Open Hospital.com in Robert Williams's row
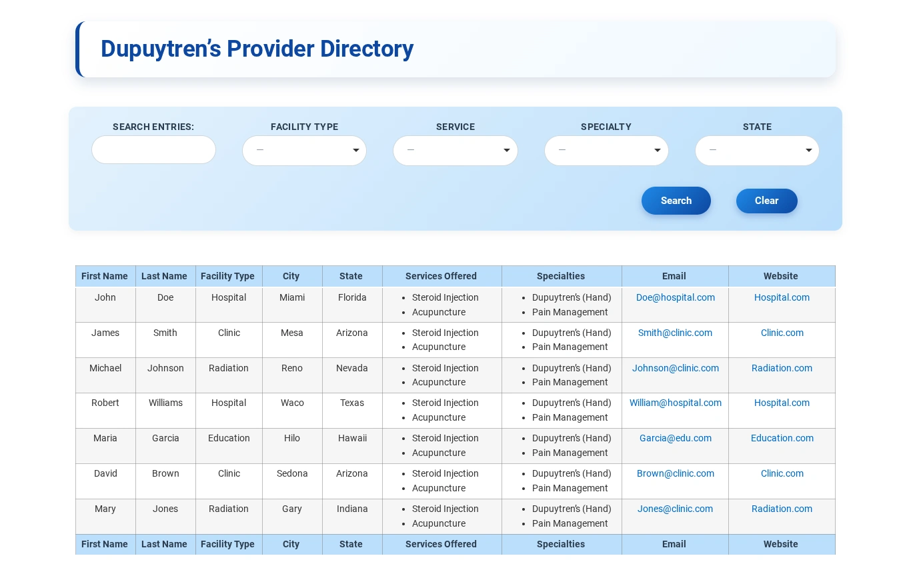The image size is (911, 588). [782, 403]
